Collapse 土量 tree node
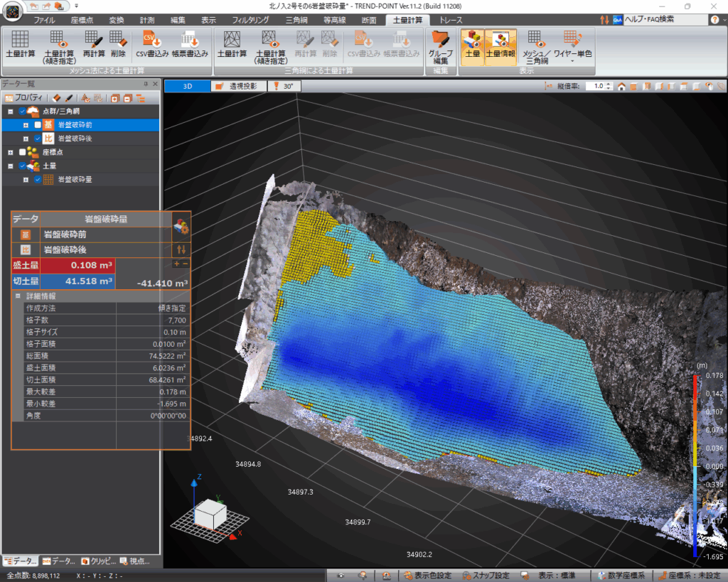 click(10, 166)
